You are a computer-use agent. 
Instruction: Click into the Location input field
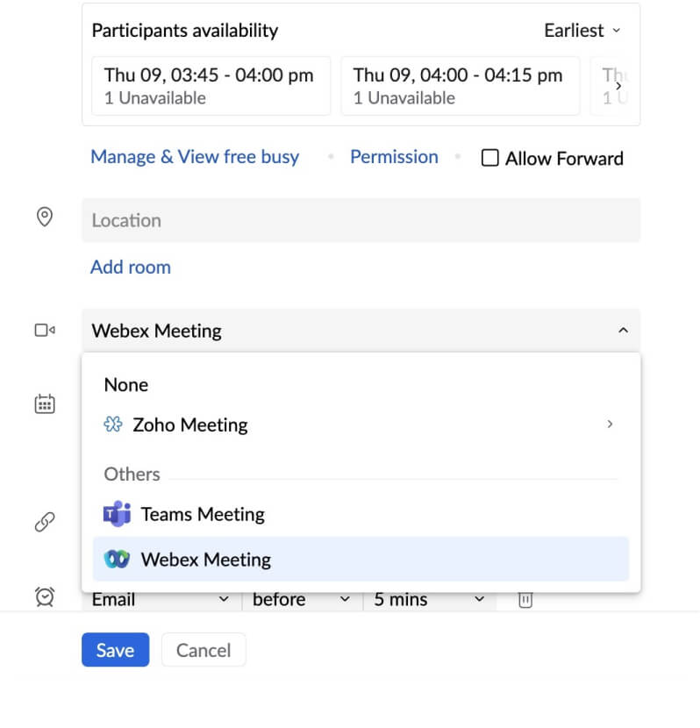[x=361, y=220]
